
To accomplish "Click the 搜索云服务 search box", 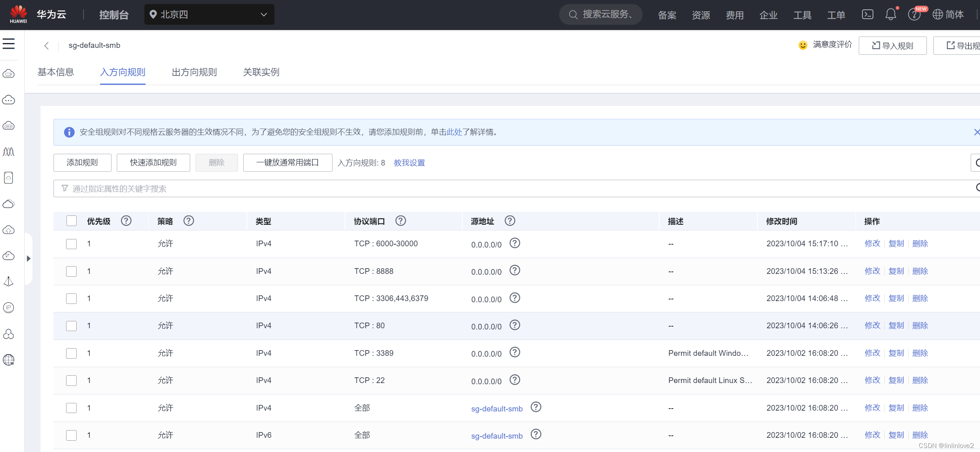I will click(601, 15).
